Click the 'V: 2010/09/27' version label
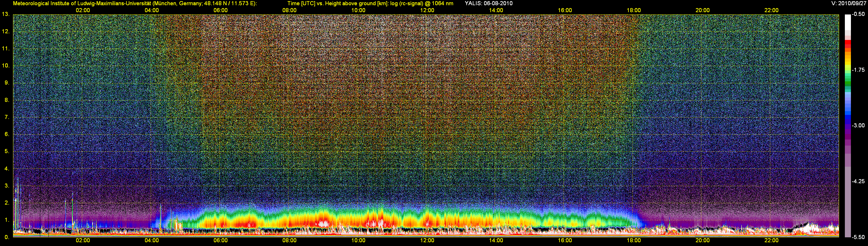 pyautogui.click(x=848, y=3)
